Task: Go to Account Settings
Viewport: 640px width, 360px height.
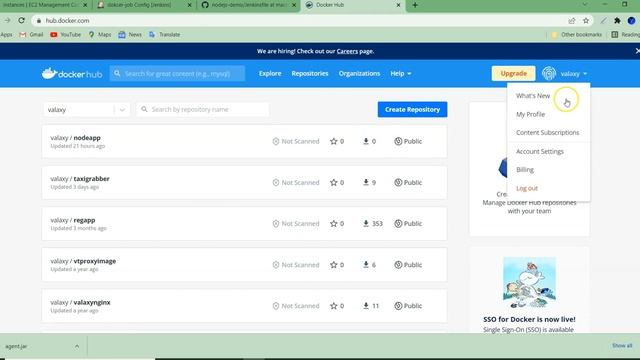Action: pyautogui.click(x=540, y=151)
